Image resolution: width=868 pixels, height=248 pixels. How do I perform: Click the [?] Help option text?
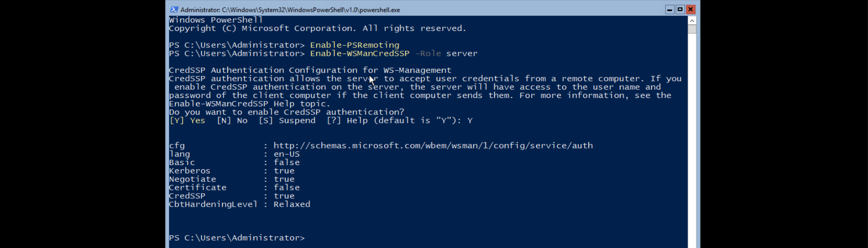348,121
